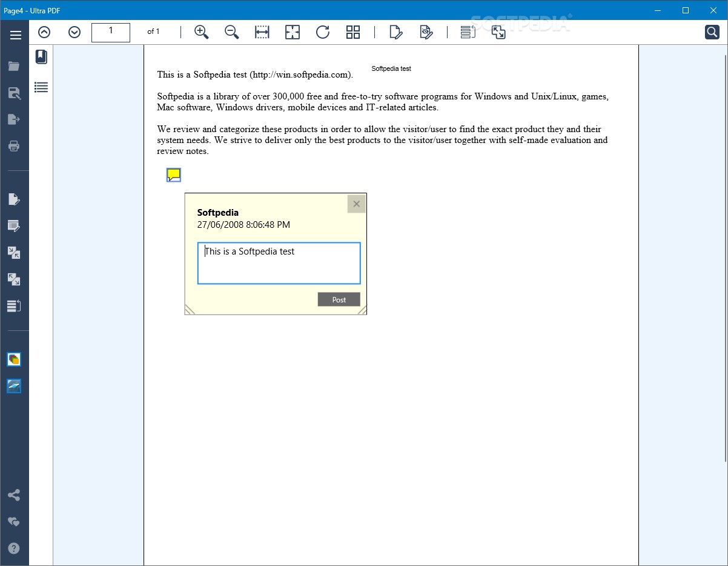Open annotation edit tool in toolbar

(x=396, y=32)
